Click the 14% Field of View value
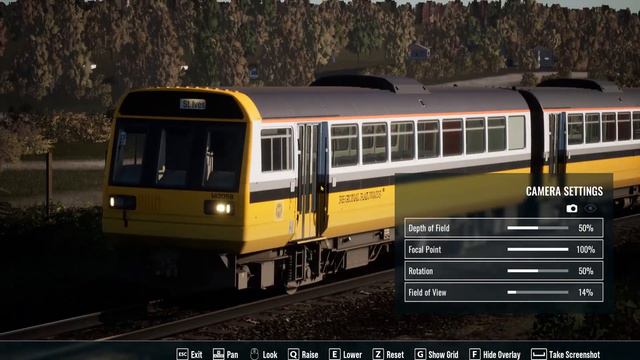 pyautogui.click(x=586, y=292)
